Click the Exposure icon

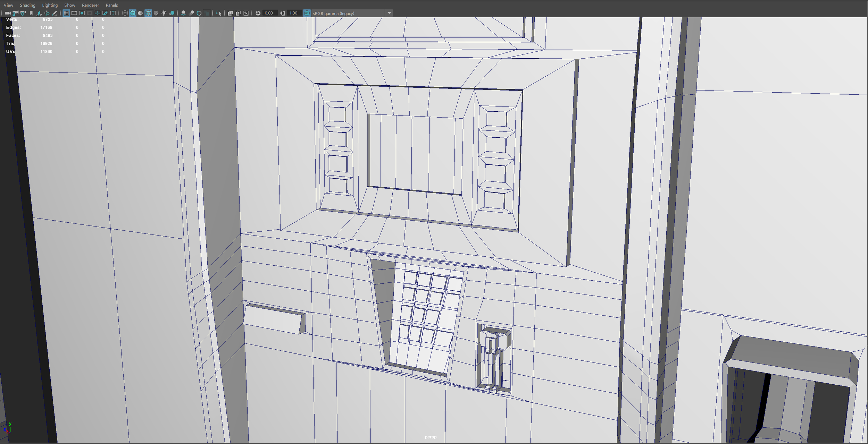click(258, 13)
